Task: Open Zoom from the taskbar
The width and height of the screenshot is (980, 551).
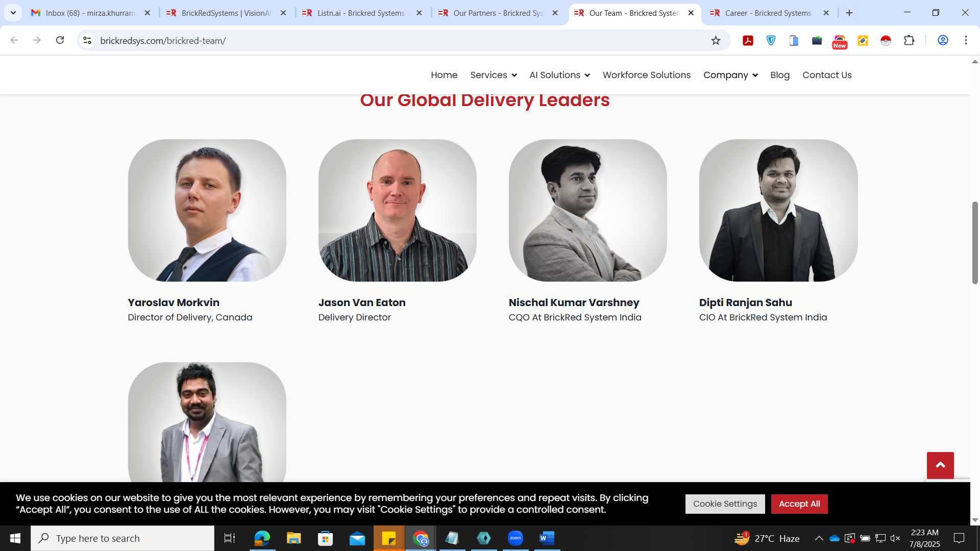Action: point(516,538)
